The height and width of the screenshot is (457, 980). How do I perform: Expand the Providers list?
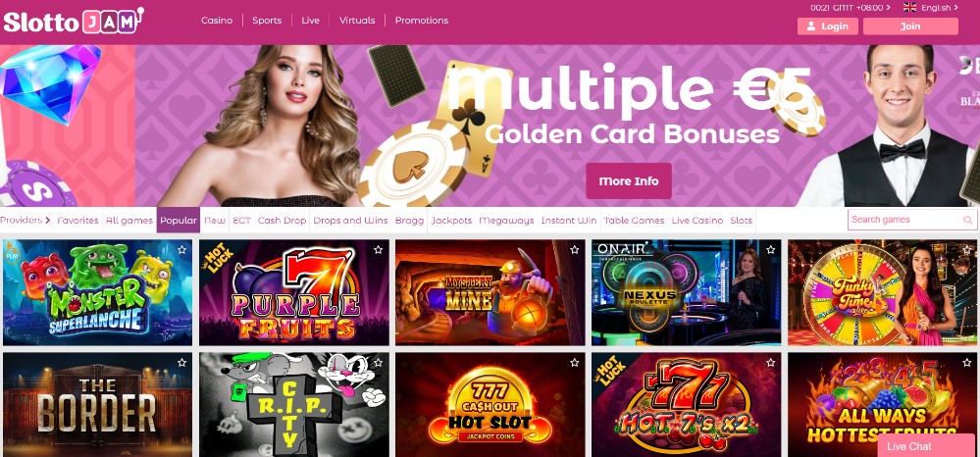(x=26, y=220)
